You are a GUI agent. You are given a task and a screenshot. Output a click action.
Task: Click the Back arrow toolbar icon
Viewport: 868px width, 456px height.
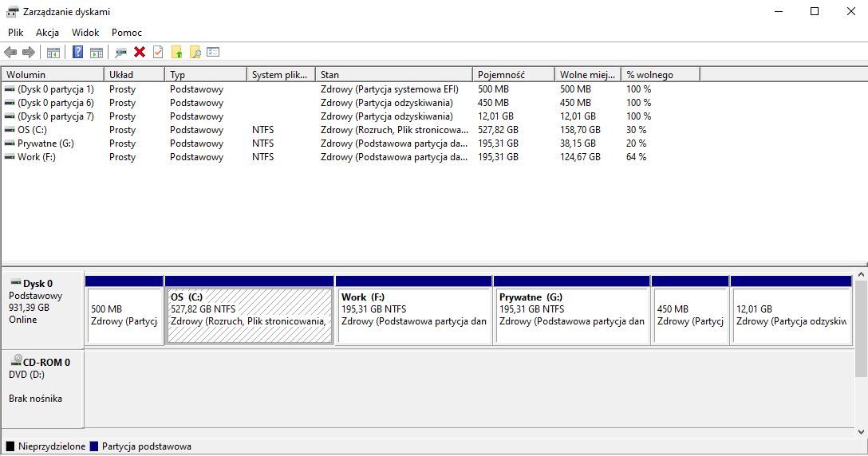tap(10, 52)
